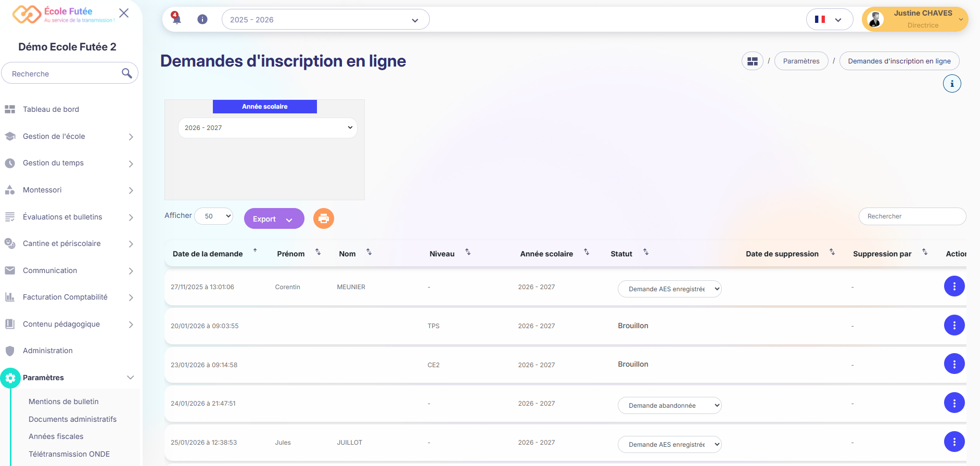Click the Export button

pyautogui.click(x=274, y=219)
